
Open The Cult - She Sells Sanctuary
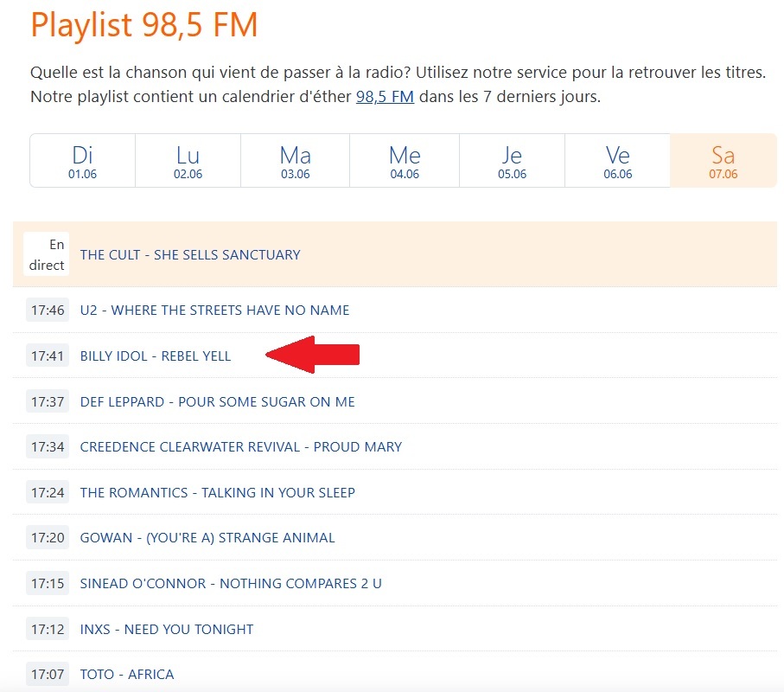[x=190, y=254]
